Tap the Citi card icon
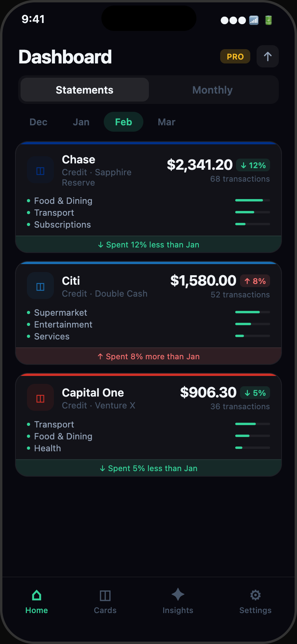This screenshot has height=644, width=297. (40, 286)
